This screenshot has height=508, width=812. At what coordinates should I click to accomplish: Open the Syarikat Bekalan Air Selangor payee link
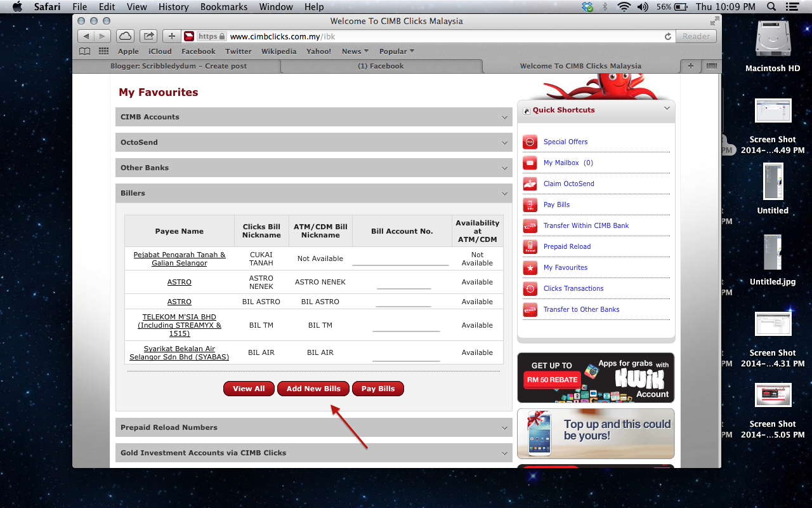[180, 353]
